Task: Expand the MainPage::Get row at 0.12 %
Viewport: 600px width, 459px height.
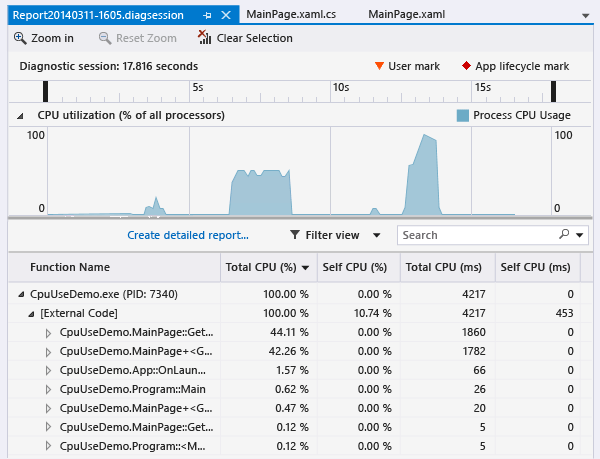Action: pos(48,427)
